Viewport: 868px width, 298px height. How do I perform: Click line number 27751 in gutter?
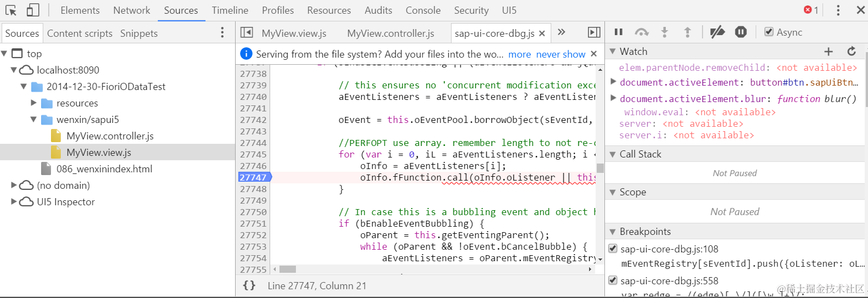[x=253, y=223]
